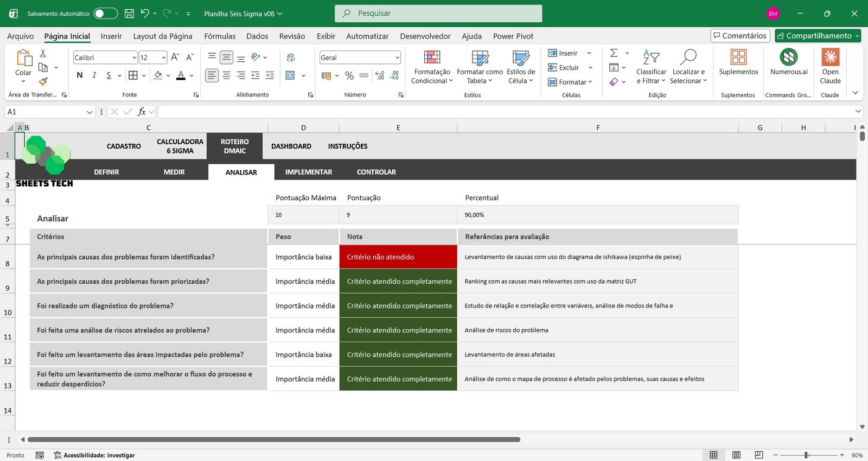The width and height of the screenshot is (868, 461).
Task: Collapse the ribbon with the chevron
Action: point(855,93)
